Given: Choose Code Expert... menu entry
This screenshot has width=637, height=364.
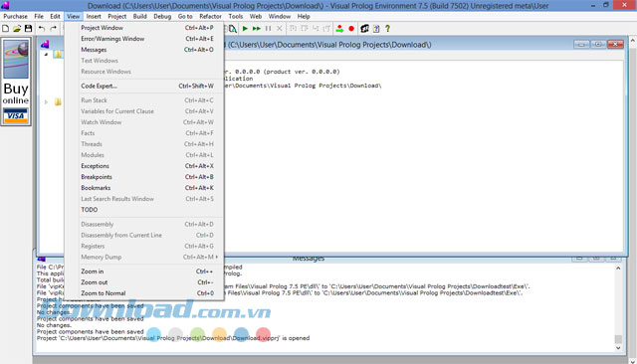Looking at the screenshot, I should 144,87.
